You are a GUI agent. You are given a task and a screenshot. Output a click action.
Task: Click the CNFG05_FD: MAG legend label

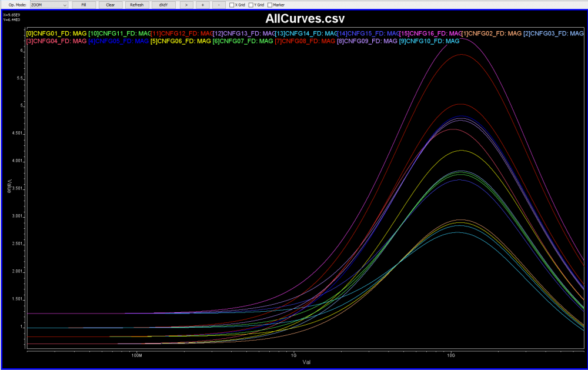[118, 41]
